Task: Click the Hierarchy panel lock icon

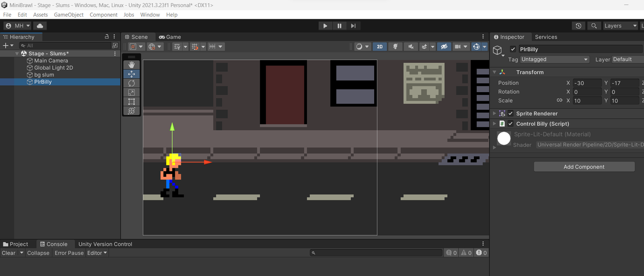Action: 107,37
